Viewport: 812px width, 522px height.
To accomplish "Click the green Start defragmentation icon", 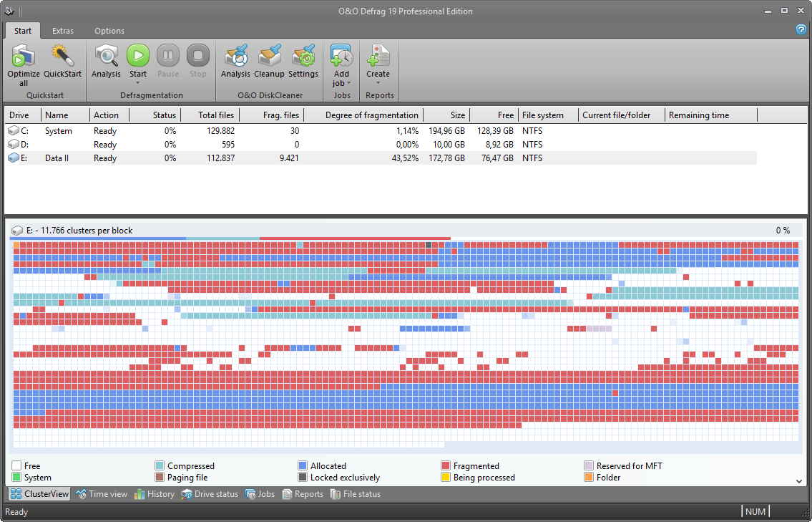I will [137, 56].
